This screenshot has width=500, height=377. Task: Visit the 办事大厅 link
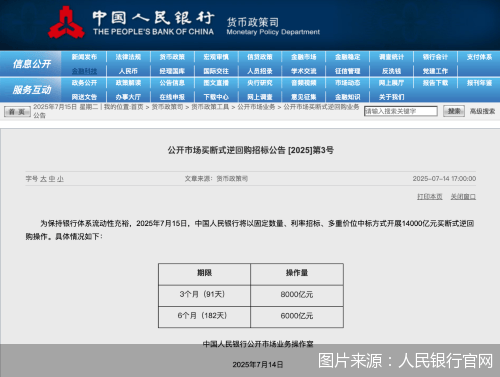tap(128, 97)
